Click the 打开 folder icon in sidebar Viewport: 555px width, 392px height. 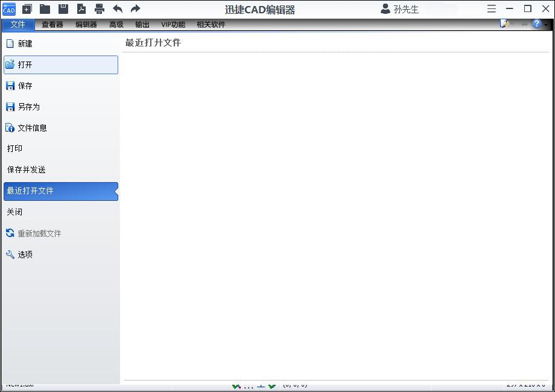(x=10, y=65)
